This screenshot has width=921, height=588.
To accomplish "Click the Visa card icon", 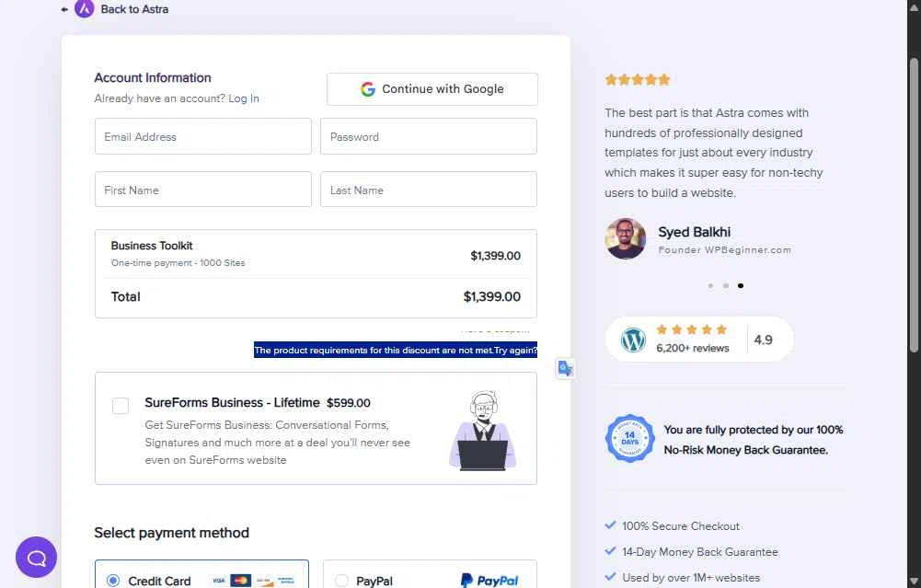I will coord(218,581).
